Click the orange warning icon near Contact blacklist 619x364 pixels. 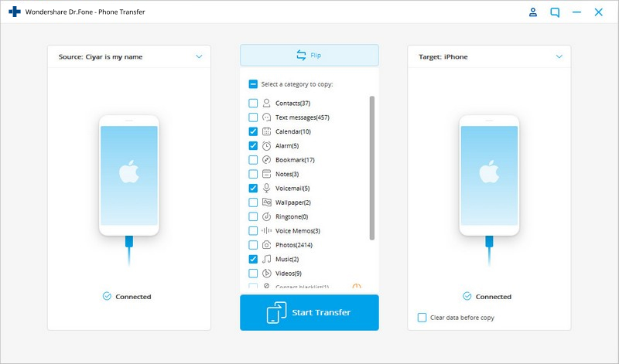click(357, 286)
